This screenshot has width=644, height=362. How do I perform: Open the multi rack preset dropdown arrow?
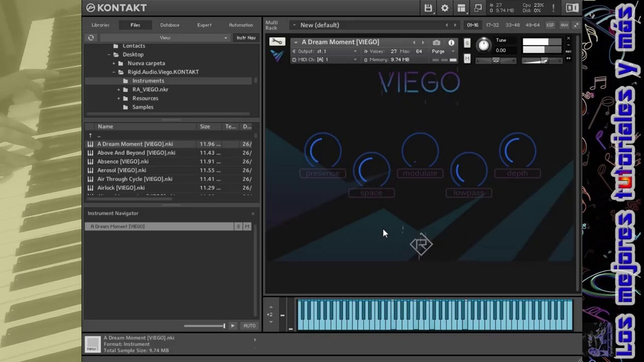tap(294, 25)
